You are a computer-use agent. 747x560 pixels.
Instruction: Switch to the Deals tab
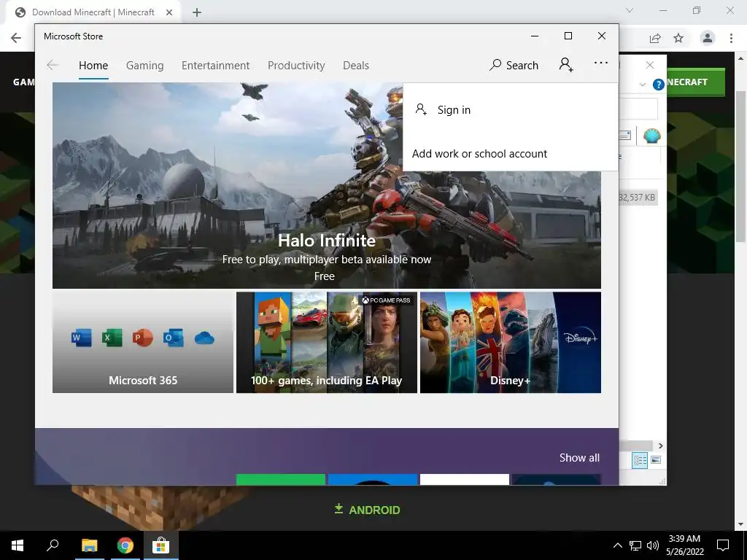click(x=356, y=66)
